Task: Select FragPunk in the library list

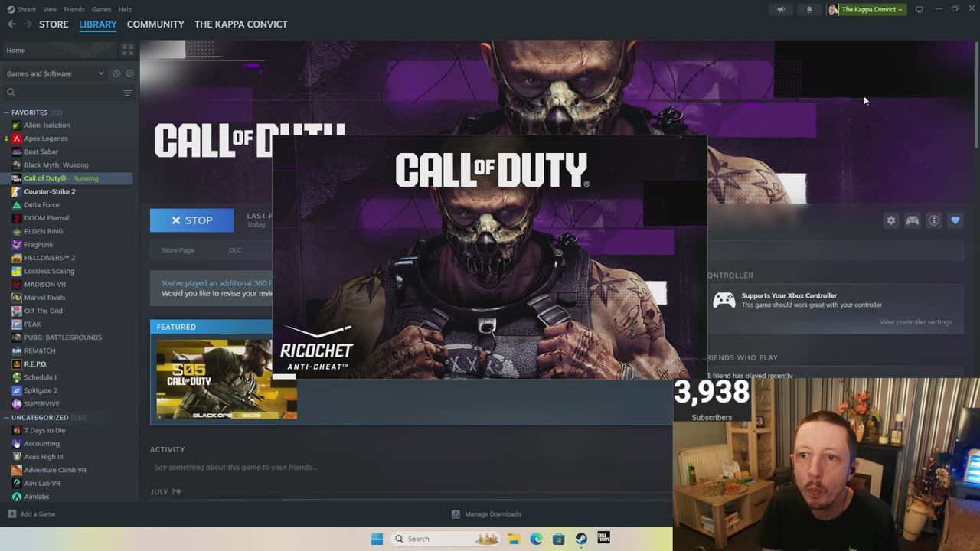Action: tap(38, 245)
